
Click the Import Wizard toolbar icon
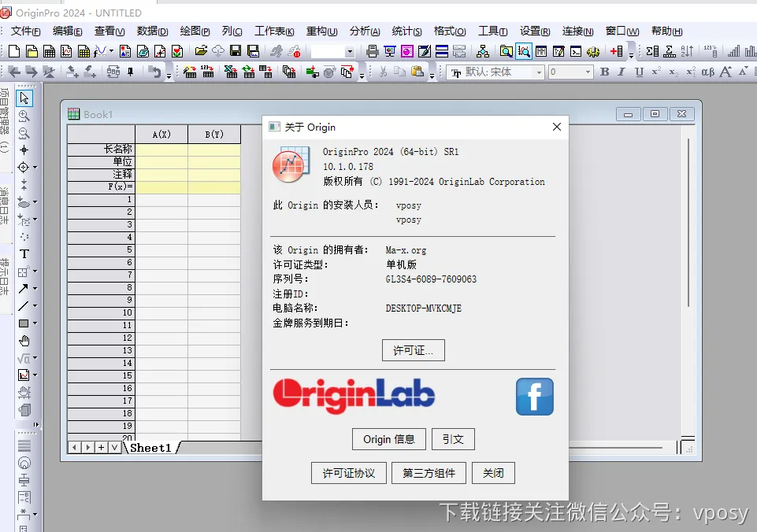click(190, 72)
